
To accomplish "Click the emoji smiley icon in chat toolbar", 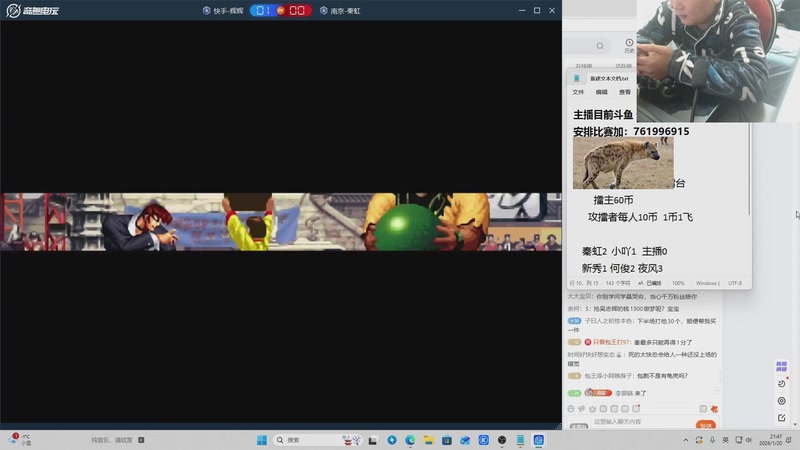I will tap(571, 409).
